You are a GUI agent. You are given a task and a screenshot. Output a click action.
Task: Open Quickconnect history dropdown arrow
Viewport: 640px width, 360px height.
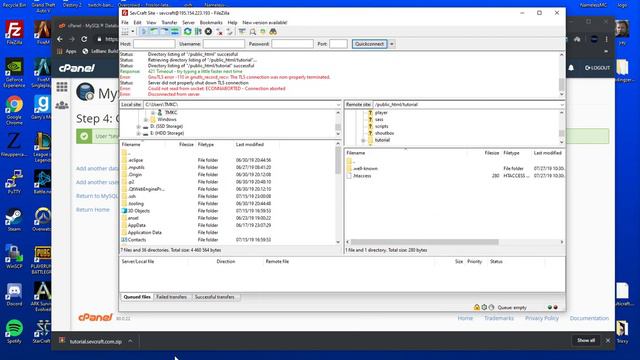pos(392,44)
